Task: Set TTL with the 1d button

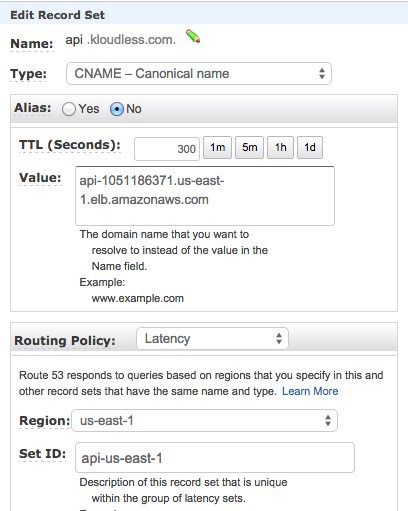Action: [310, 147]
